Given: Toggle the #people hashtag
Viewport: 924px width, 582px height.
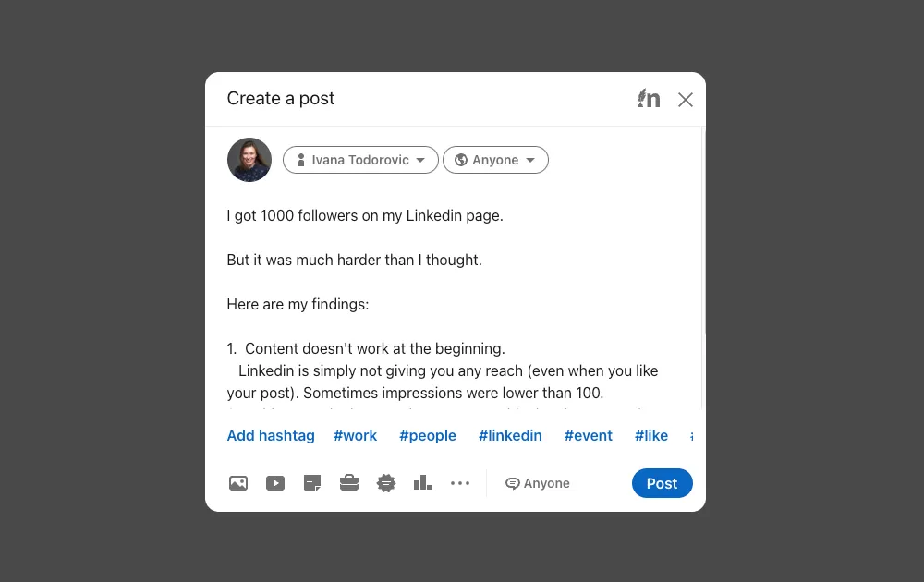Looking at the screenshot, I should tap(428, 435).
